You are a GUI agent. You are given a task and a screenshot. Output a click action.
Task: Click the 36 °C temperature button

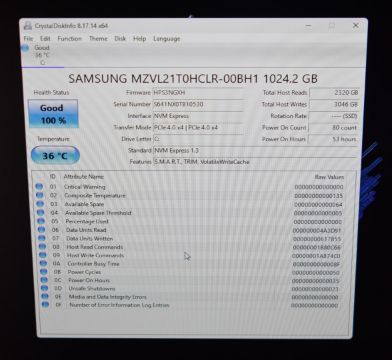pyautogui.click(x=55, y=155)
